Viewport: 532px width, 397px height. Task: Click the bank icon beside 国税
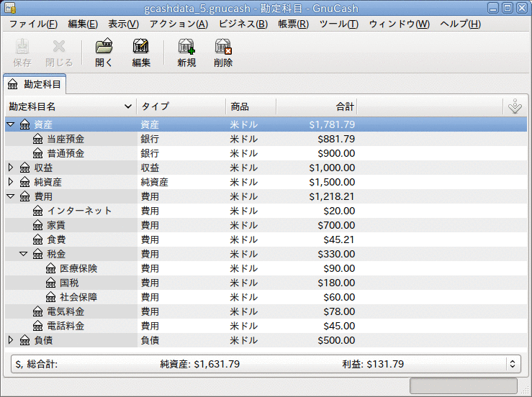51,283
